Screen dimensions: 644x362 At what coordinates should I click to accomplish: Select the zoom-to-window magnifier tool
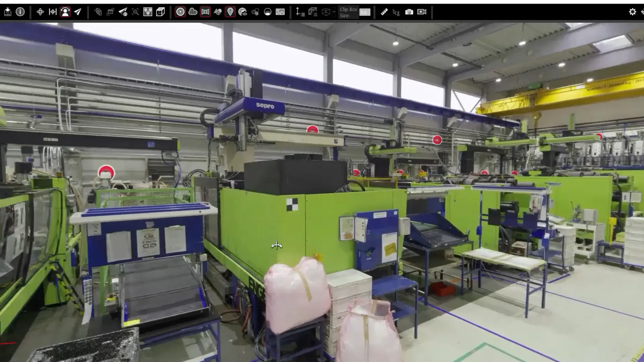(x=136, y=12)
